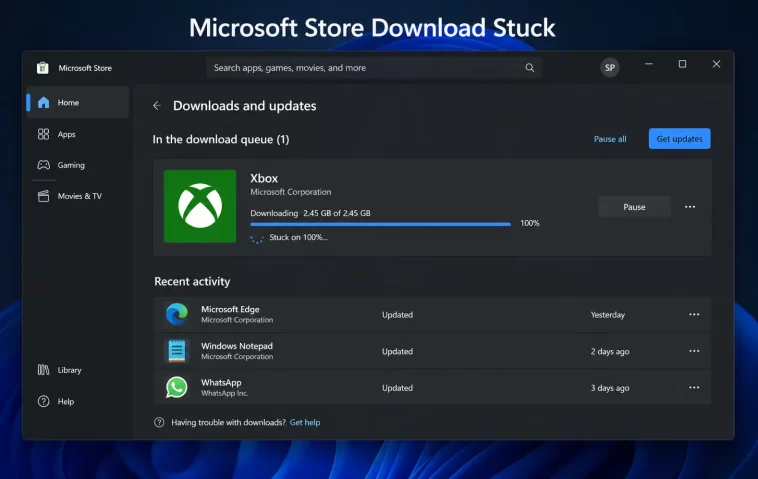The image size is (758, 479).
Task: Click the Windows Notepad name text
Action: click(x=237, y=346)
